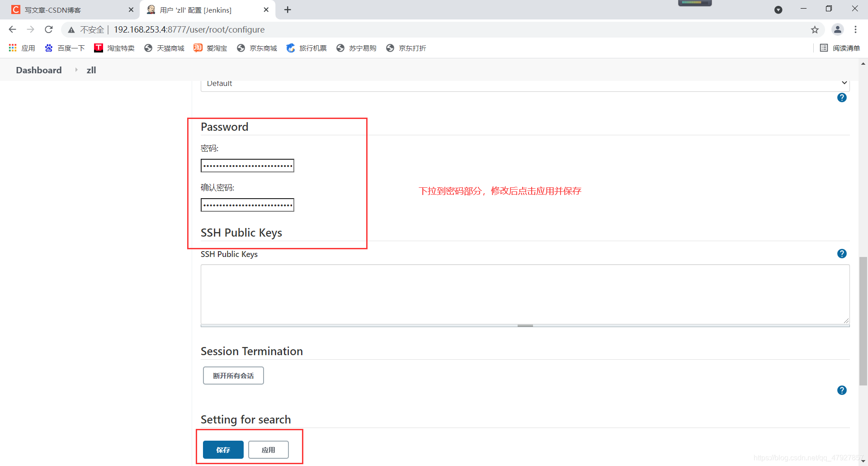Click the browser back arrow

(x=12, y=29)
